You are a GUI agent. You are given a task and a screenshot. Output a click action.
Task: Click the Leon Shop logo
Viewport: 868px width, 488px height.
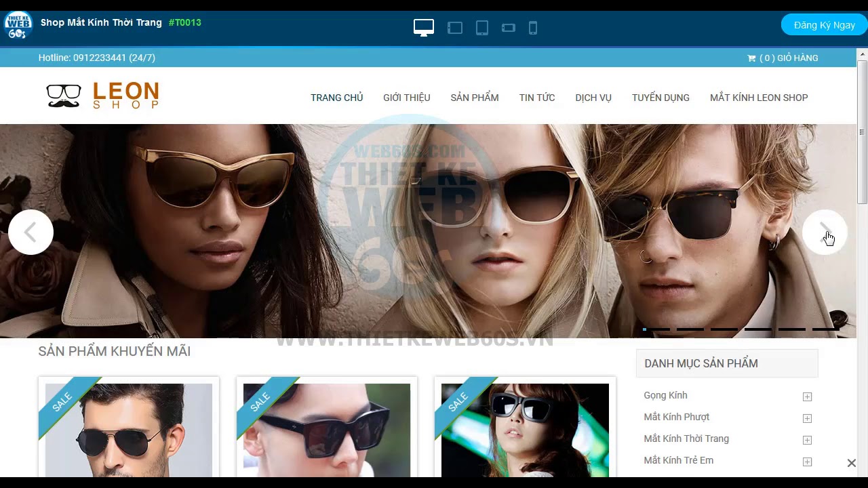[102, 96]
